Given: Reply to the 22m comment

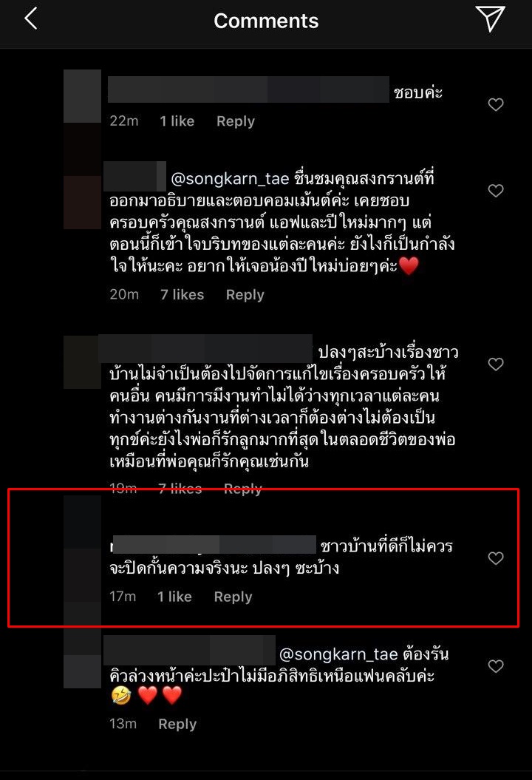Looking at the screenshot, I should pyautogui.click(x=236, y=121).
